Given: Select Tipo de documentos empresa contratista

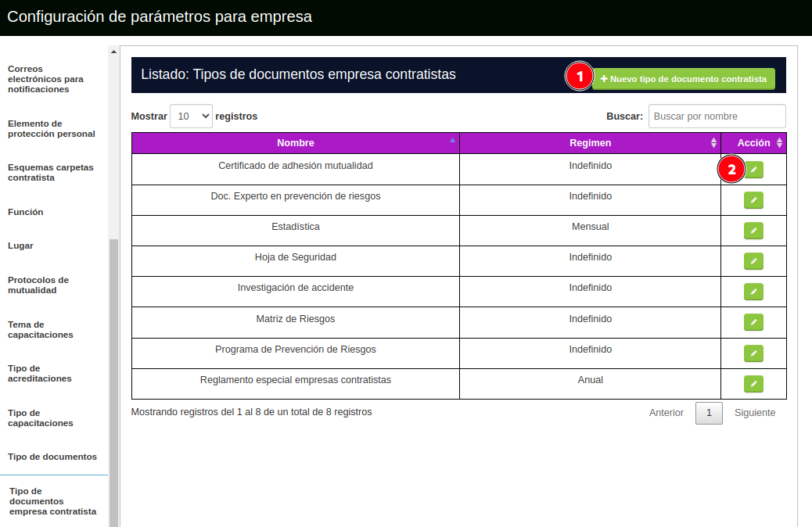Looking at the screenshot, I should pyautogui.click(x=53, y=501).
